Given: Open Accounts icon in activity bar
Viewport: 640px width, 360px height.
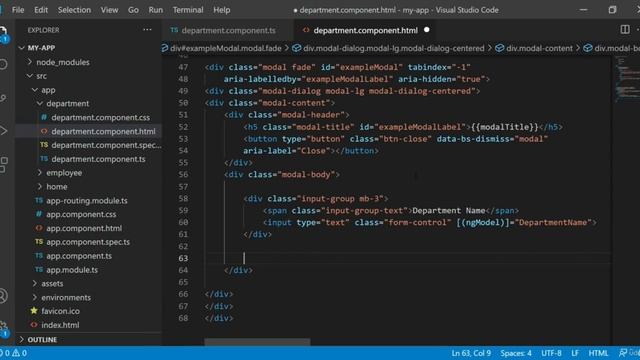Looking at the screenshot, I should coord(3,296).
